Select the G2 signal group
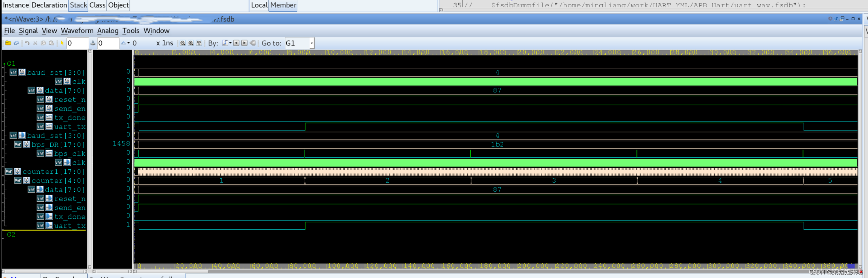This screenshot has height=278, width=868. [11, 235]
